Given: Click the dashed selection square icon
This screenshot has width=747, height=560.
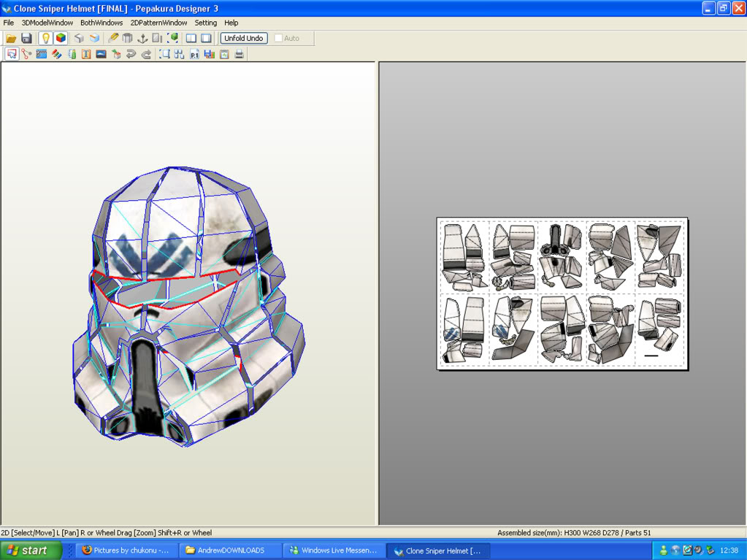Looking at the screenshot, I should 165,54.
